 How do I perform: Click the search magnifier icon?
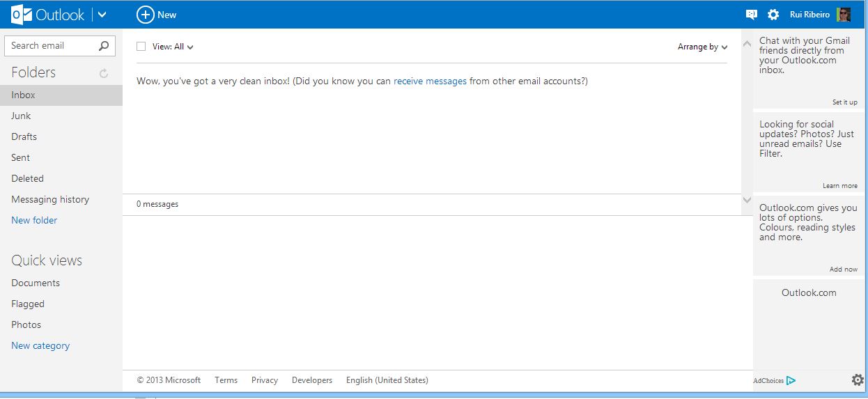(x=104, y=46)
